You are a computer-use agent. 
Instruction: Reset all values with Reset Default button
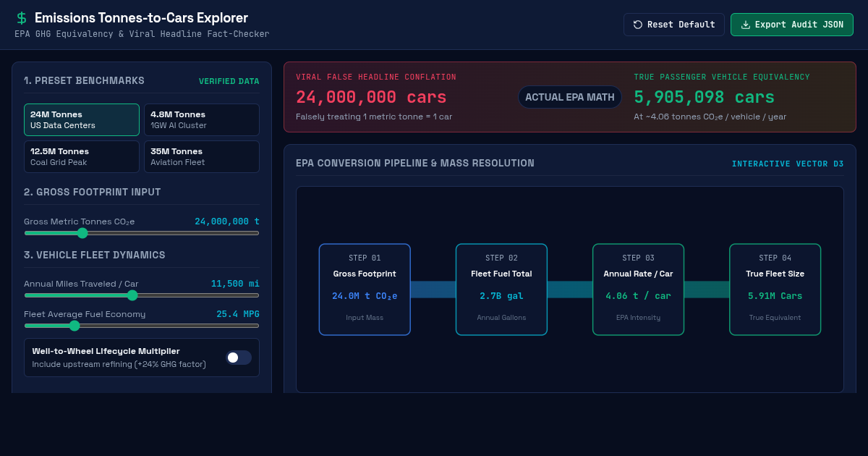pyautogui.click(x=674, y=25)
